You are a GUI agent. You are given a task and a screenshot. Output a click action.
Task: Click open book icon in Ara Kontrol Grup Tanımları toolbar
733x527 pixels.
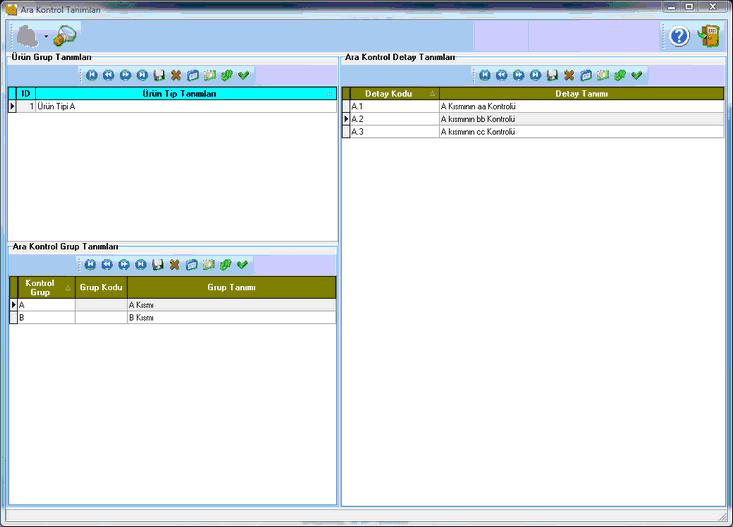(208, 265)
